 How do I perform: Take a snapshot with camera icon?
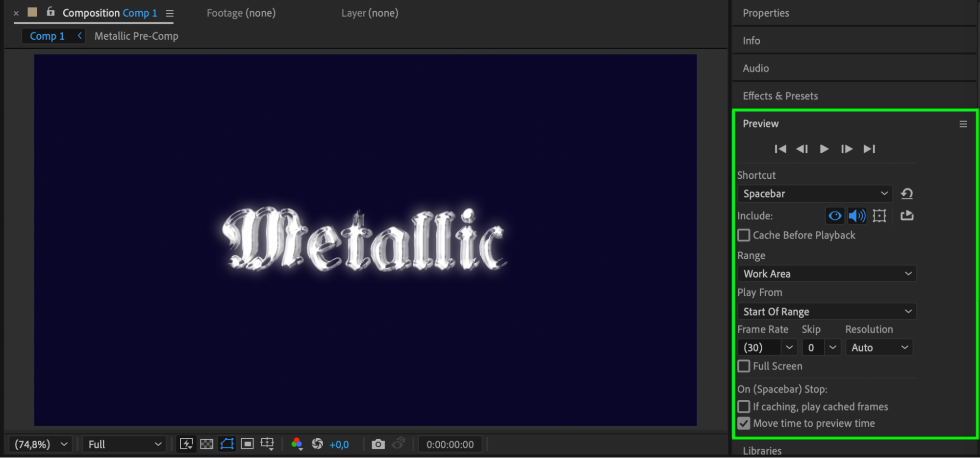378,444
